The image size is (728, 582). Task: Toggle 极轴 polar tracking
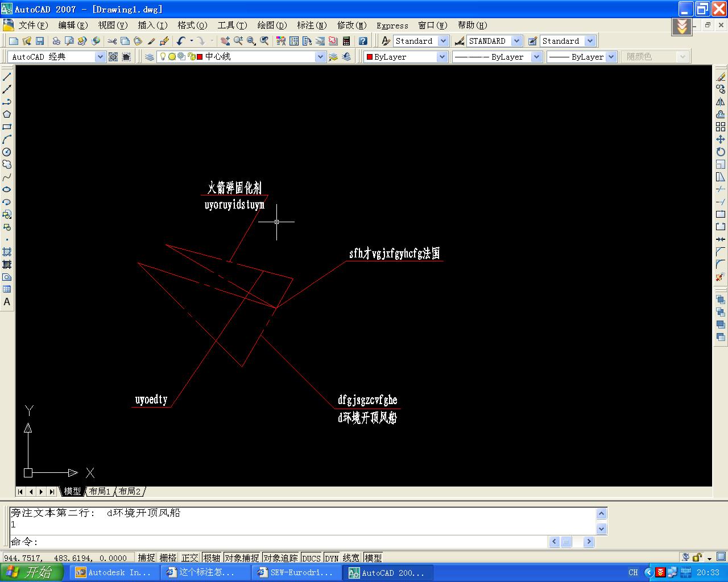point(212,558)
